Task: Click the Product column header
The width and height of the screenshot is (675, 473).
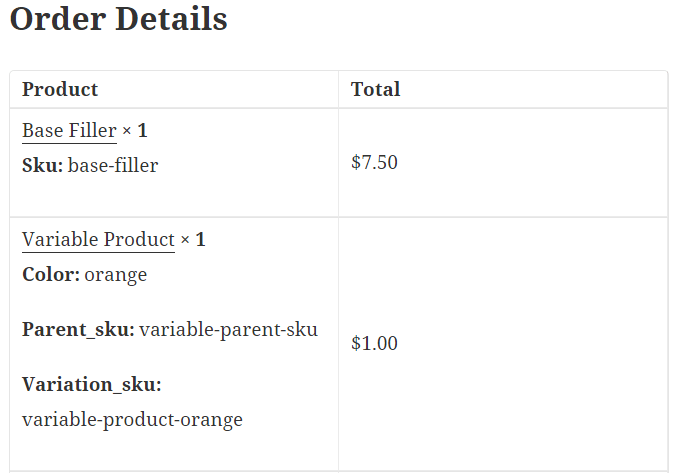Action: tap(60, 89)
